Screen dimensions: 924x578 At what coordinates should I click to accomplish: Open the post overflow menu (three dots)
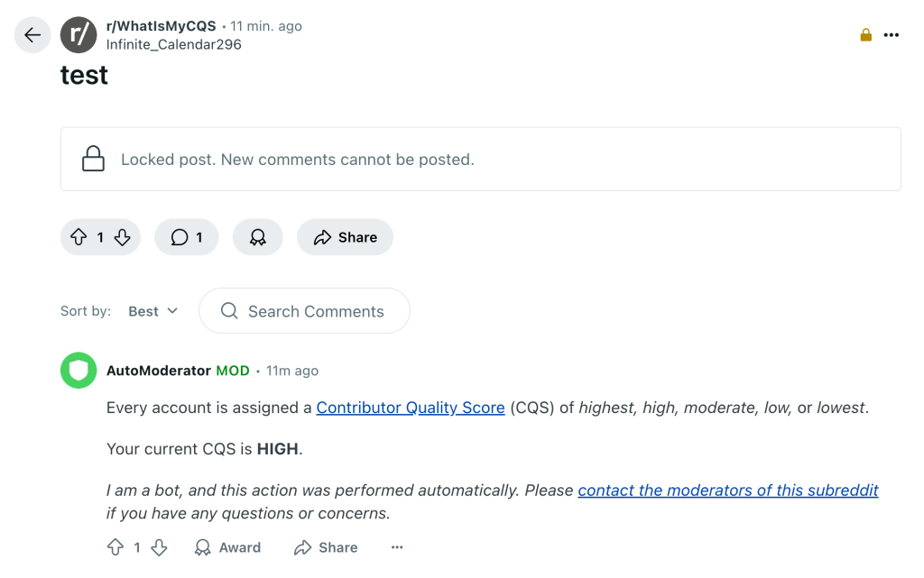892,35
